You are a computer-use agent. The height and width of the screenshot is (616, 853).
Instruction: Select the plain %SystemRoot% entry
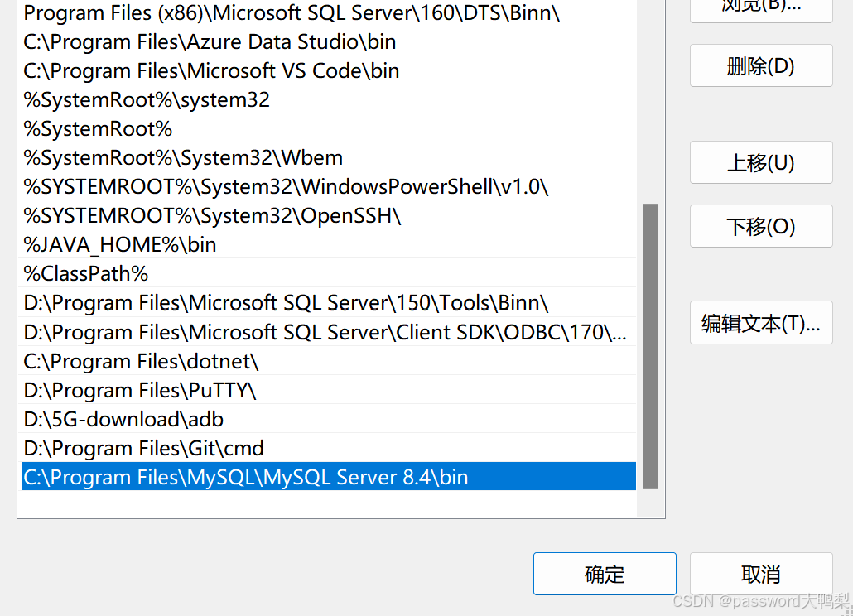tap(329, 129)
